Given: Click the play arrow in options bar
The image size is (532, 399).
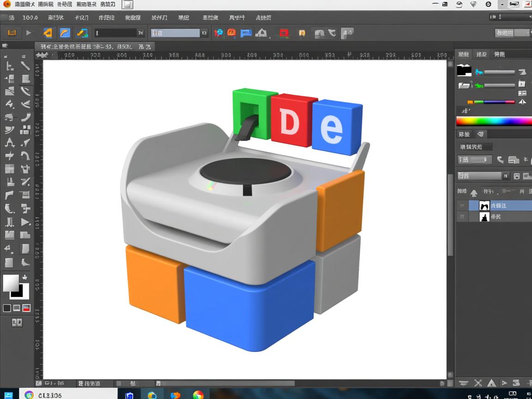Looking at the screenshot, I should tap(29, 33).
